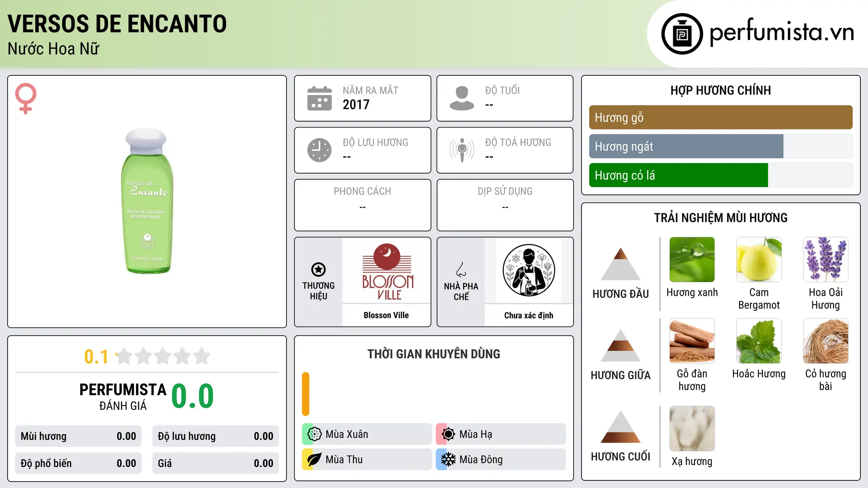Click the five-star rating row
The width and height of the screenshot is (868, 488).
[x=163, y=356]
